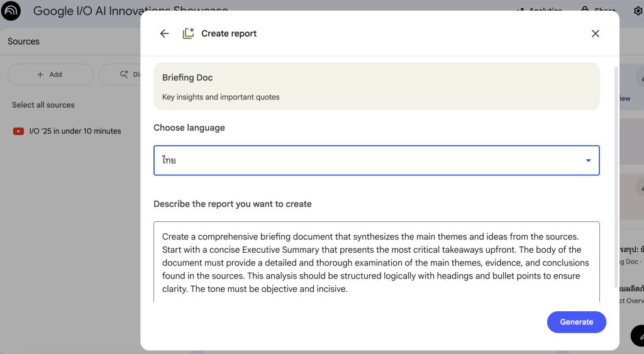The height and width of the screenshot is (354, 644).
Task: Click the YouTube icon beside I/O '25 source
Action: (18, 131)
